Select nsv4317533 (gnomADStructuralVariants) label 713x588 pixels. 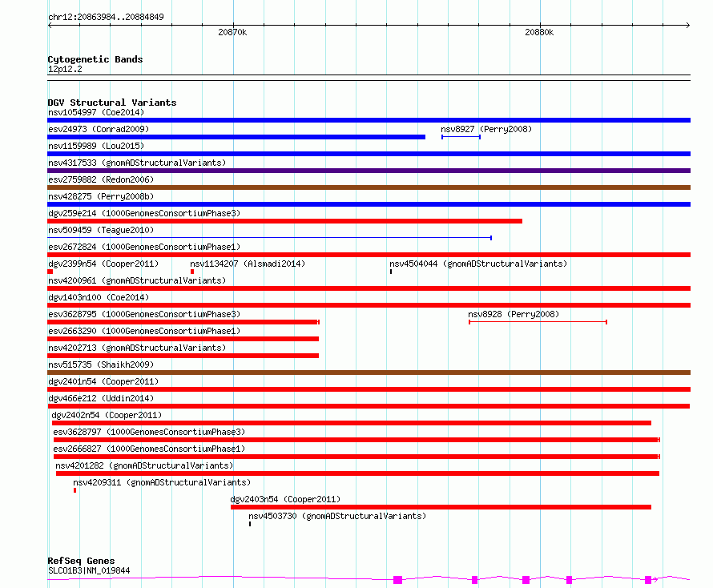tap(137, 163)
